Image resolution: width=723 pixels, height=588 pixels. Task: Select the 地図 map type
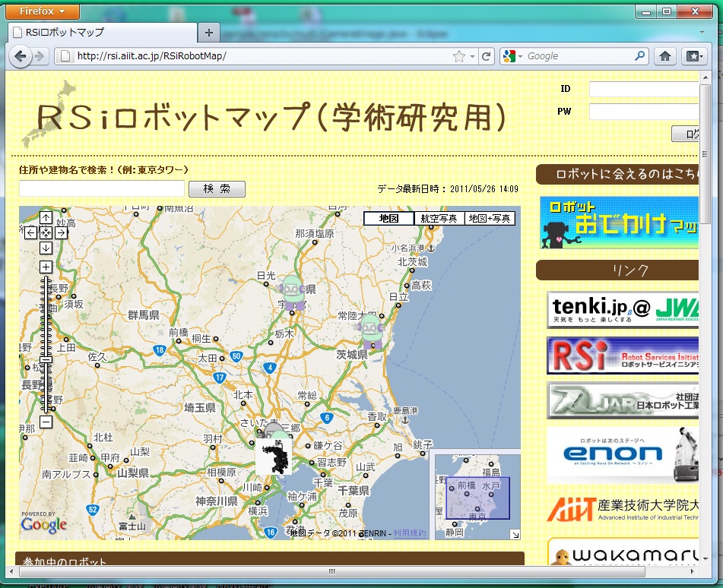tap(388, 219)
